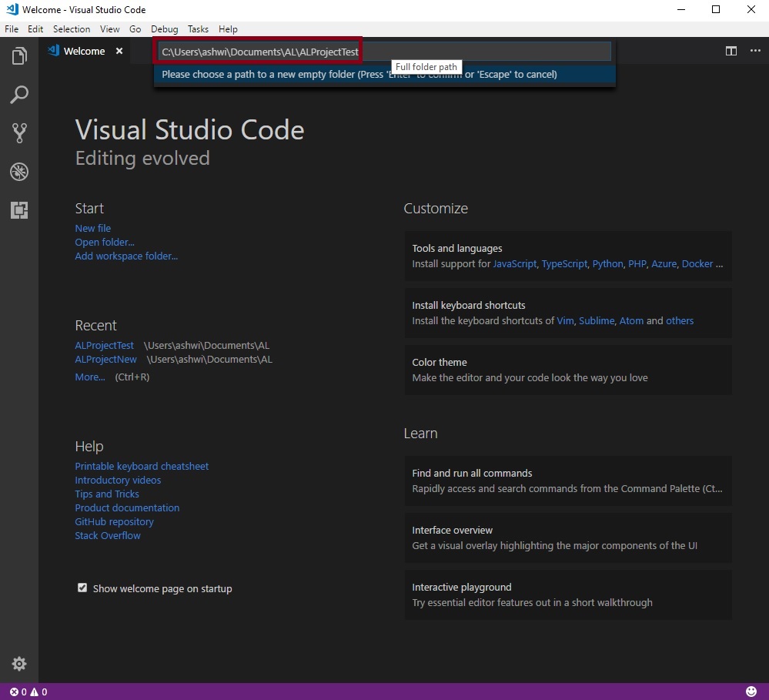Viewport: 769px width, 700px height.
Task: Uncheck Show welcome page on startup
Action: tap(82, 588)
